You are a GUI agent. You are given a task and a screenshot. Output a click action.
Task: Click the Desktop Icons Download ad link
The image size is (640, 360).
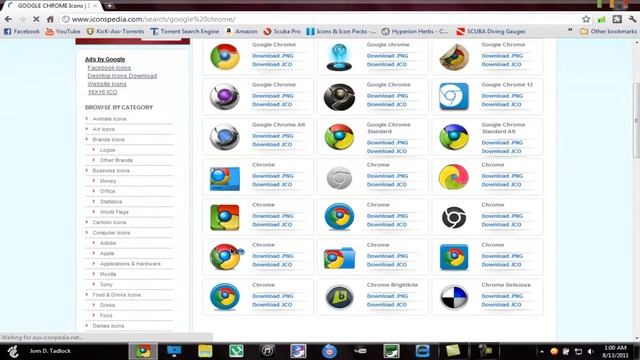122,76
